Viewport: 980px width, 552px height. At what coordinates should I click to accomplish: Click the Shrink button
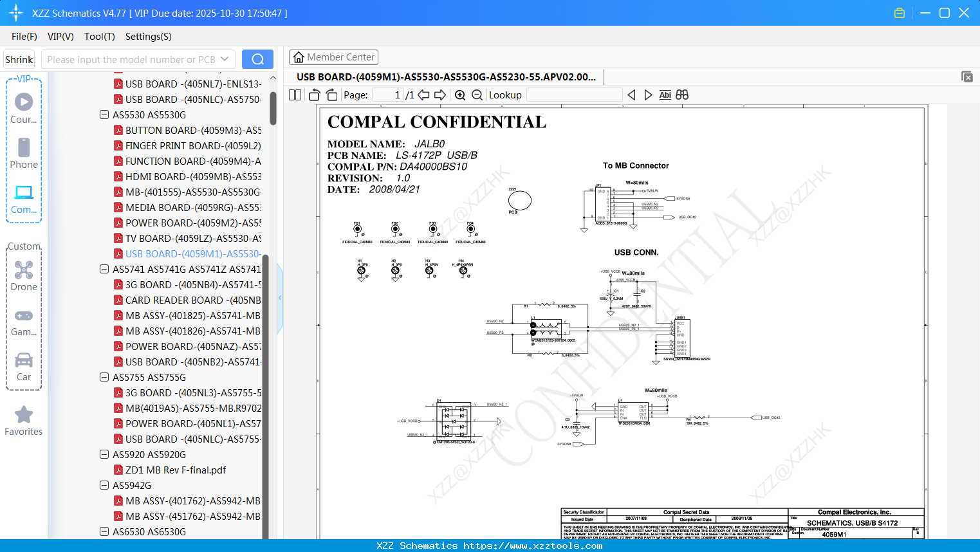coord(19,59)
